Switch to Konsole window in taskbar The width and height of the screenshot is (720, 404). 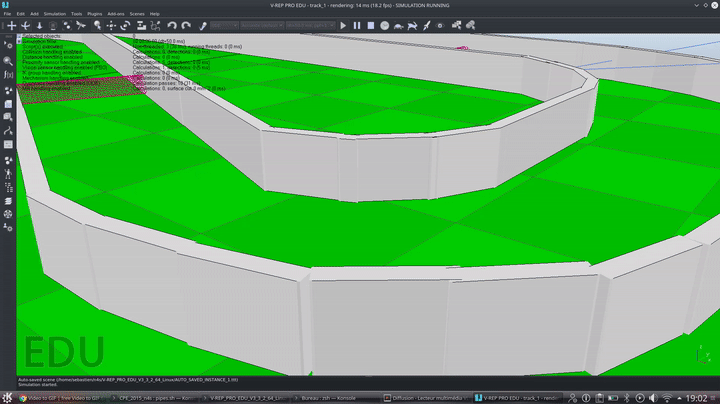[326, 396]
